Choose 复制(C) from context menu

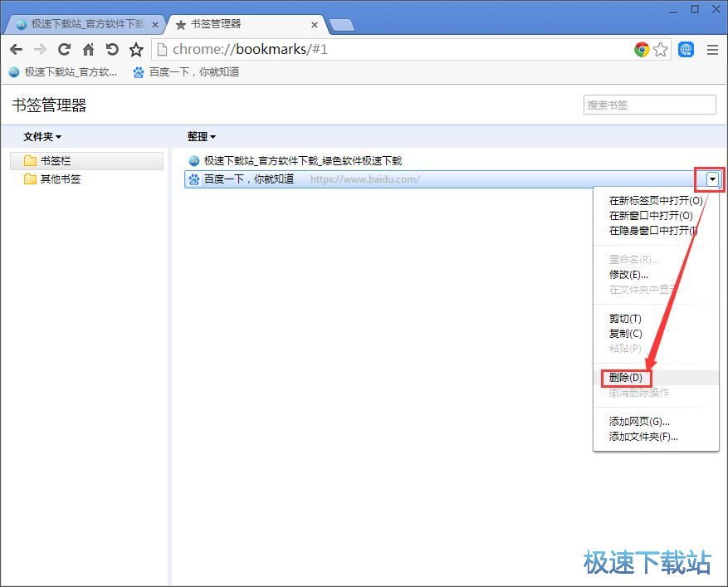[656, 334]
